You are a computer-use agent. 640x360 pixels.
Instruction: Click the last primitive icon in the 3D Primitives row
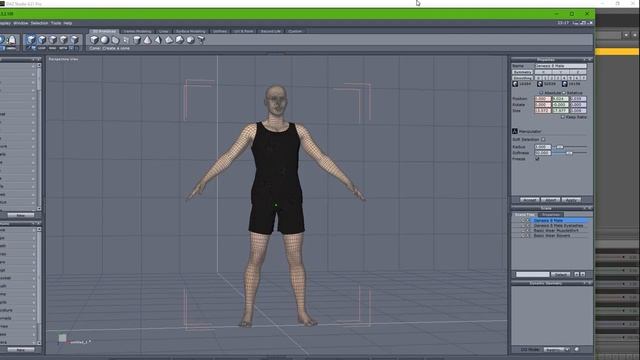click(201, 40)
